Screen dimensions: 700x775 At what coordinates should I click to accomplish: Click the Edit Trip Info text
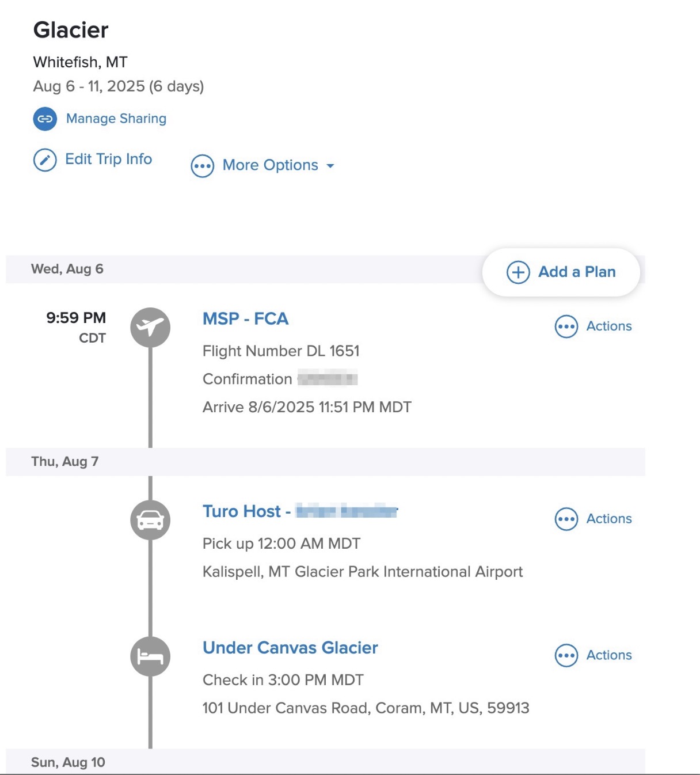coord(109,159)
